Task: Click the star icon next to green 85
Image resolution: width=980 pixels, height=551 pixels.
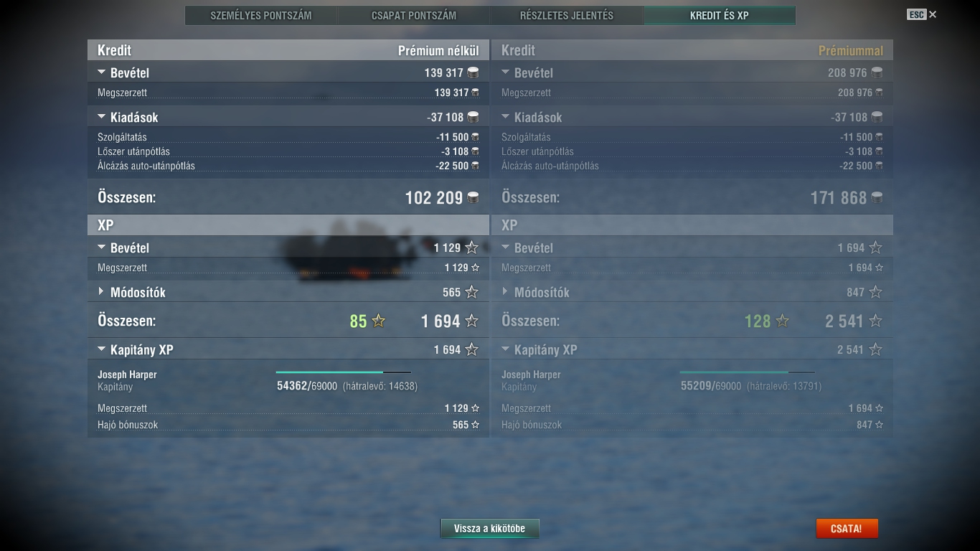Action: [378, 321]
